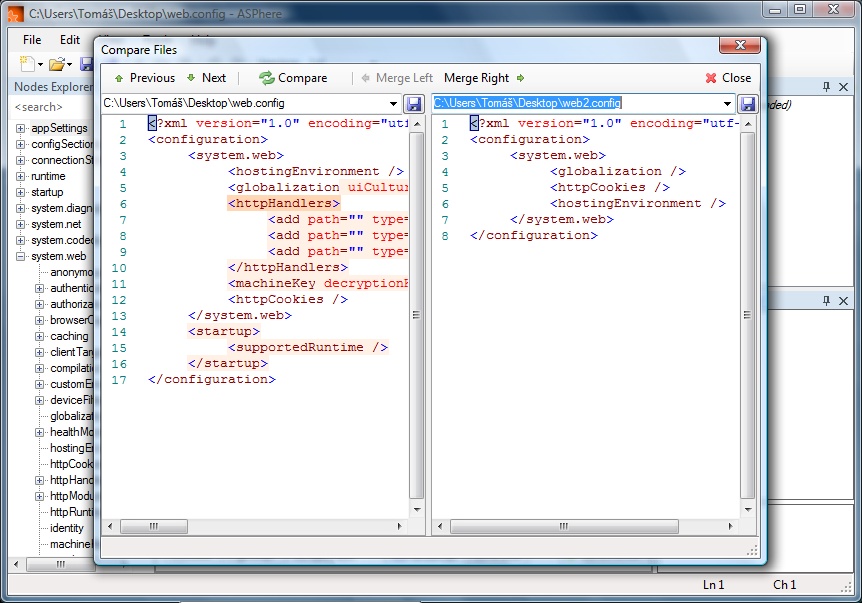Click the ASPhere app icon in title bar
This screenshot has width=862, height=603.
click(x=16, y=14)
